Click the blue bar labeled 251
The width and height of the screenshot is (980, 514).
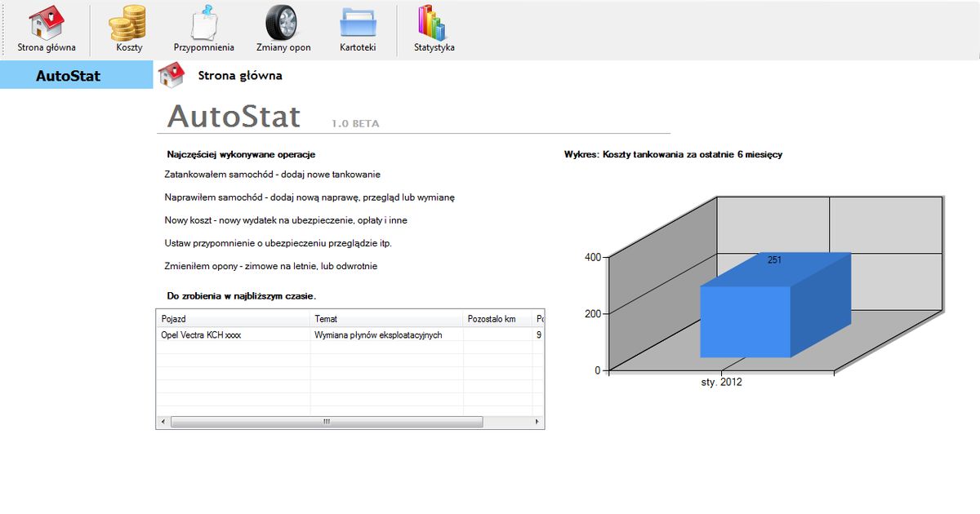[759, 310]
